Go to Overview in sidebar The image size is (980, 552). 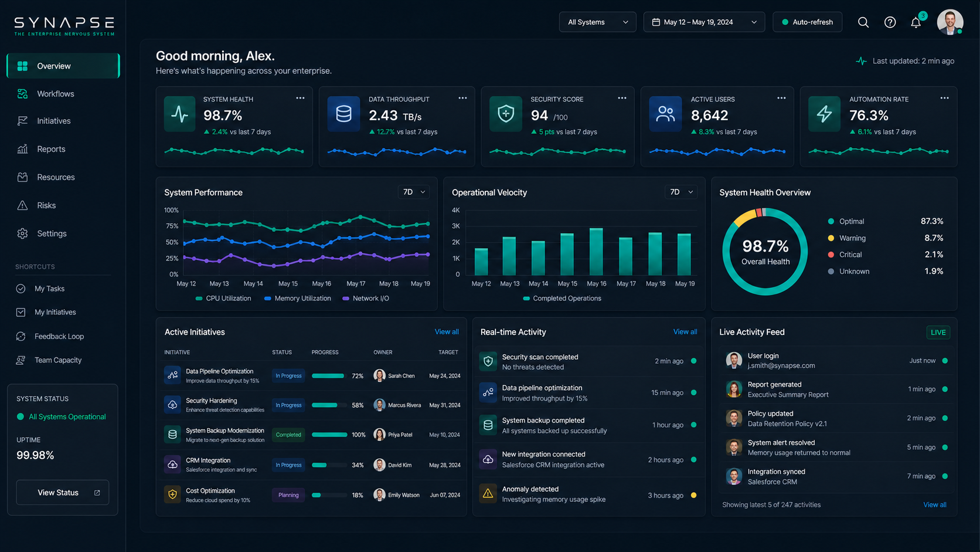click(x=63, y=66)
